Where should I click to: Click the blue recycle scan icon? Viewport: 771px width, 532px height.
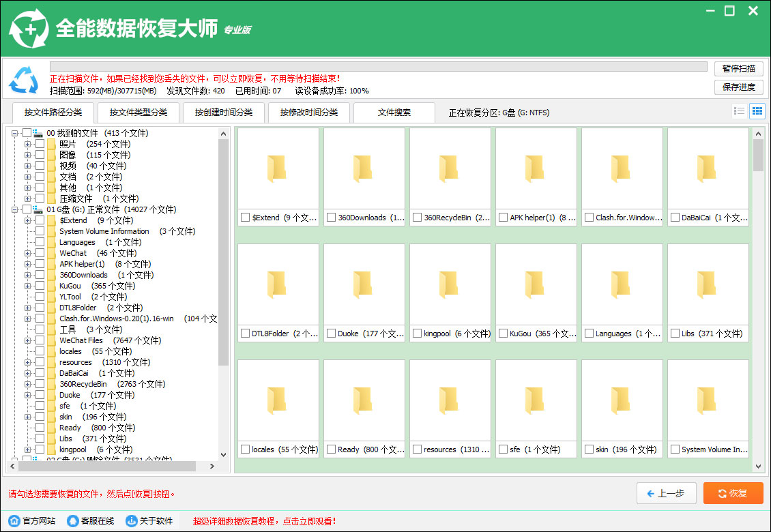pos(24,79)
